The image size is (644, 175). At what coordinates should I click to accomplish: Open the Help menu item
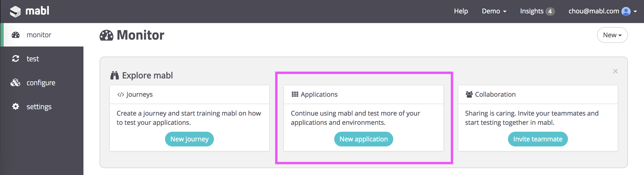461,11
